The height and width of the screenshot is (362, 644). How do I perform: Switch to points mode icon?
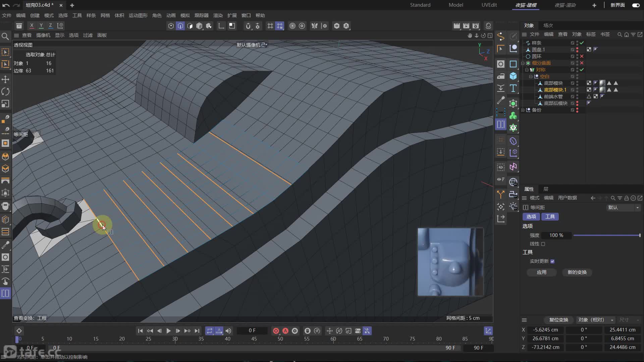click(x=171, y=26)
